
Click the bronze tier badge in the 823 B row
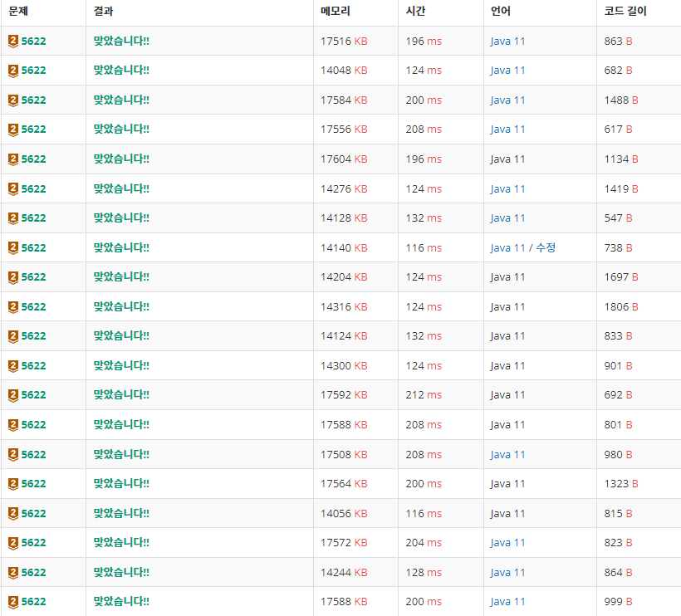pyautogui.click(x=13, y=543)
